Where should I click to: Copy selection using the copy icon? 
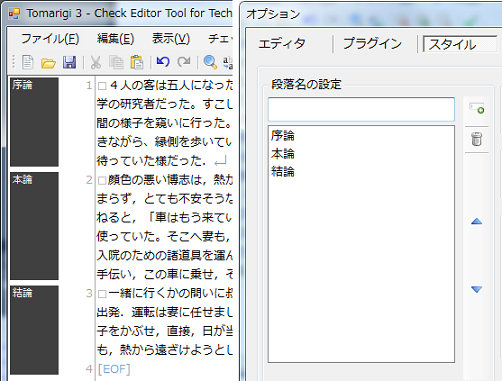pyautogui.click(x=116, y=62)
